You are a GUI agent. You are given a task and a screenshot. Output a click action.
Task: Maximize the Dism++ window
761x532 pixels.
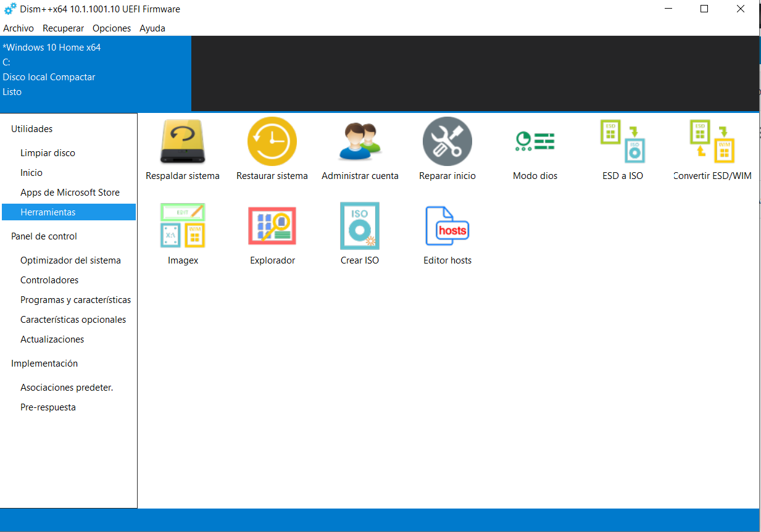pos(704,9)
